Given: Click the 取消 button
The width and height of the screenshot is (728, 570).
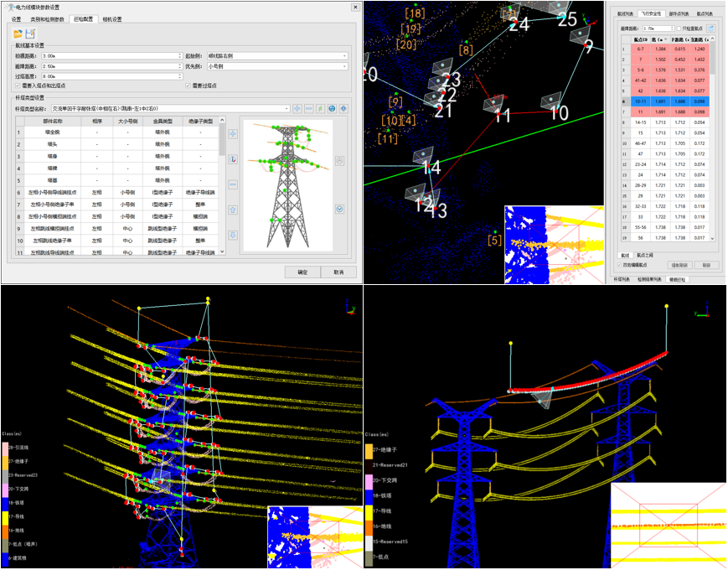Looking at the screenshot, I should [338, 272].
